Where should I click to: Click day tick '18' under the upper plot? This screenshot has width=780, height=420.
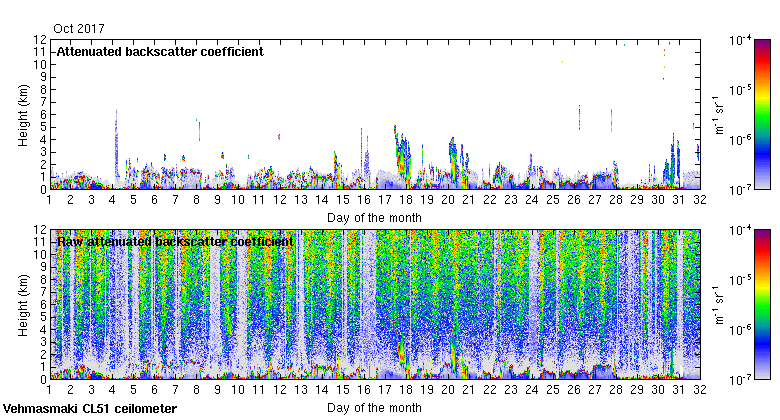coord(406,200)
